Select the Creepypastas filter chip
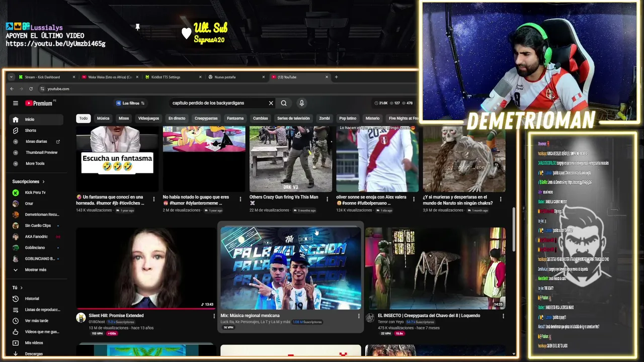 pyautogui.click(x=206, y=118)
